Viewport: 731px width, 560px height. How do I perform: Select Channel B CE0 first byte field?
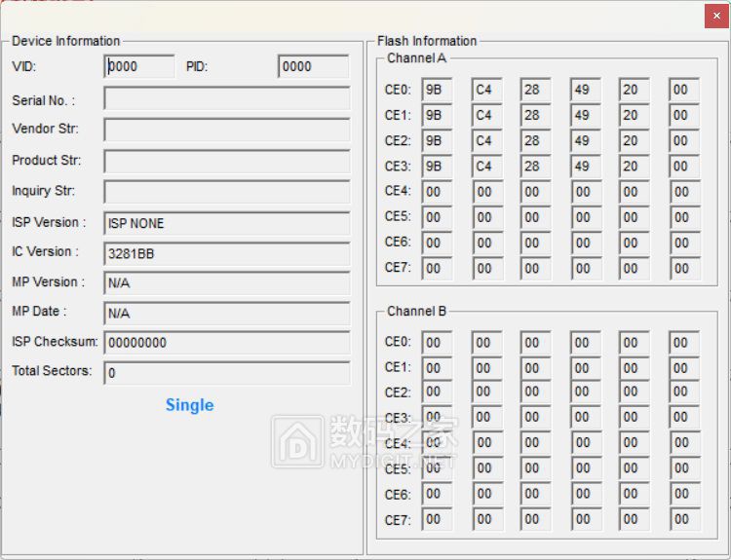click(437, 343)
